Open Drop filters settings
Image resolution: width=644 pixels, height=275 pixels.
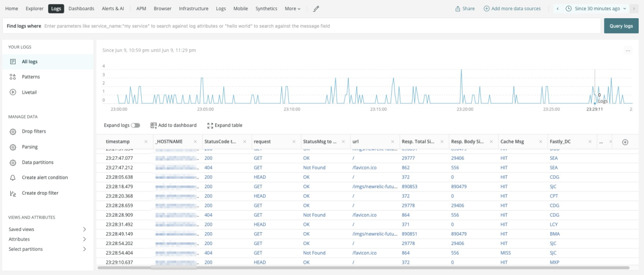[x=33, y=131]
